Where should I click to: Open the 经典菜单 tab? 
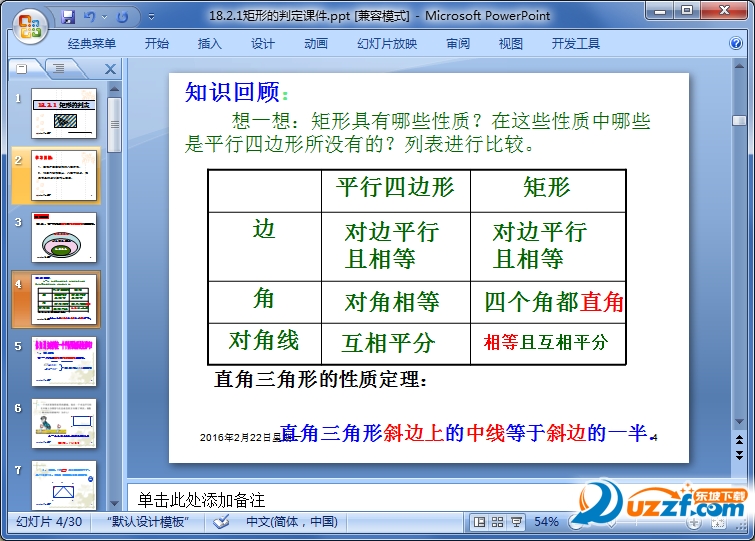pyautogui.click(x=91, y=44)
